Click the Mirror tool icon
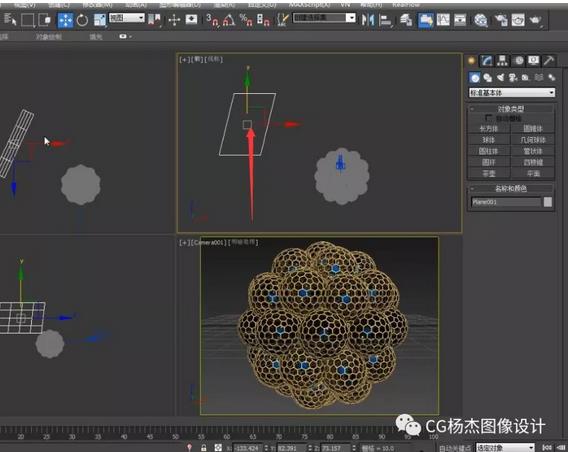568x452 pixels. (x=368, y=20)
